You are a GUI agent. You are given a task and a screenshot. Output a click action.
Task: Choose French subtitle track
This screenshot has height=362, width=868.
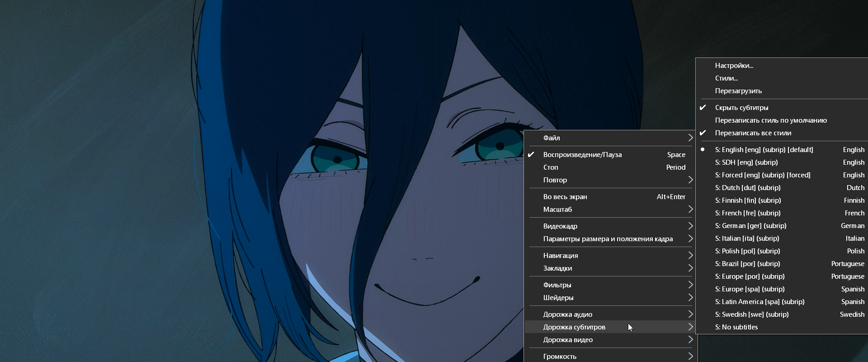coord(782,213)
